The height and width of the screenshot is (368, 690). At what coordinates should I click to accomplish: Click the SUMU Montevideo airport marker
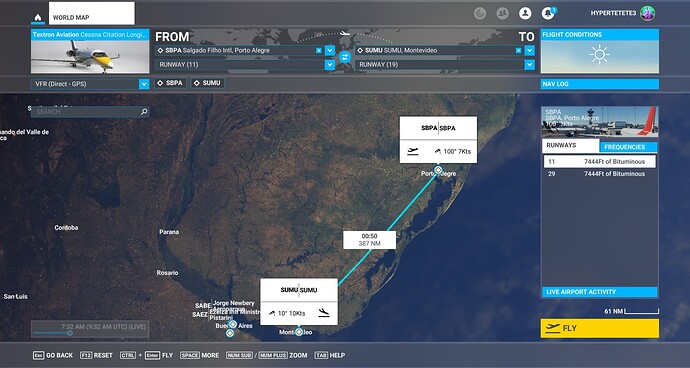click(299, 331)
